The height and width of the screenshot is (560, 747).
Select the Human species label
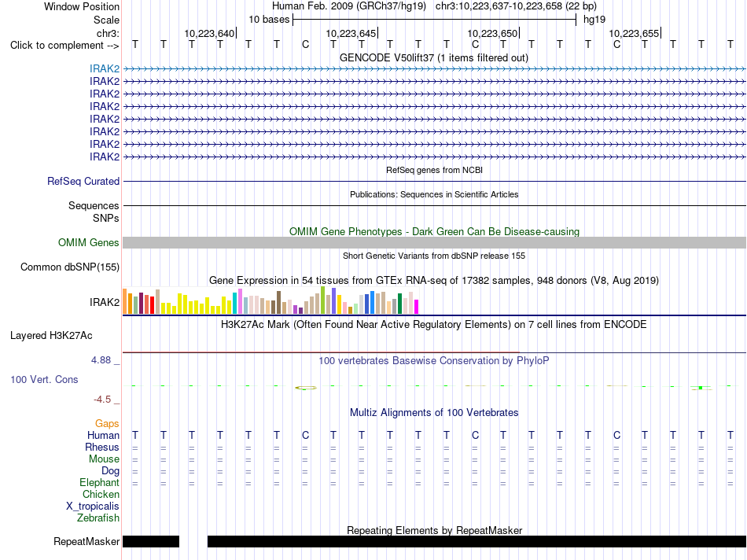click(103, 435)
